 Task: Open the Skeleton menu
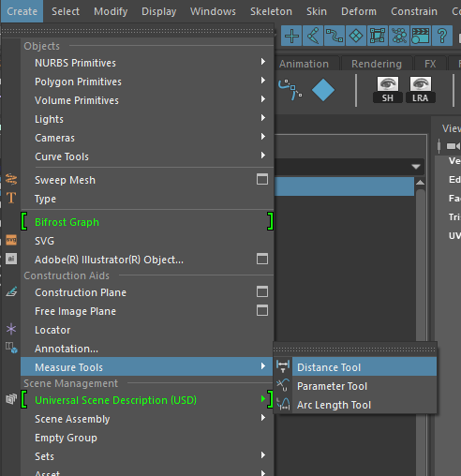(x=271, y=11)
